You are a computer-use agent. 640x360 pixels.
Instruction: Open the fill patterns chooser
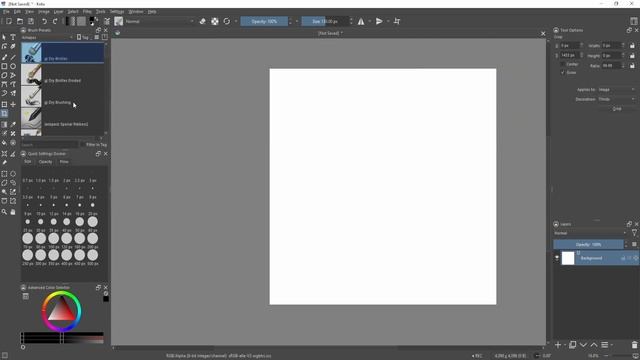[x=81, y=21]
